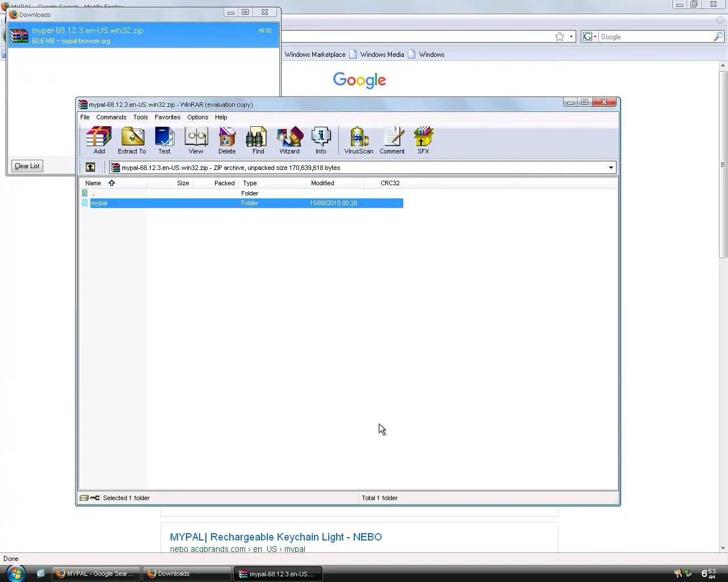This screenshot has height=582, width=728.
Task: Click the Extract To toolbar icon
Action: coord(132,140)
